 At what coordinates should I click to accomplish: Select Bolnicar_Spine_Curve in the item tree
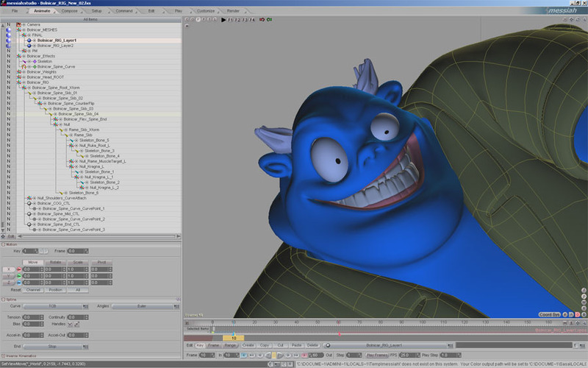pos(54,66)
